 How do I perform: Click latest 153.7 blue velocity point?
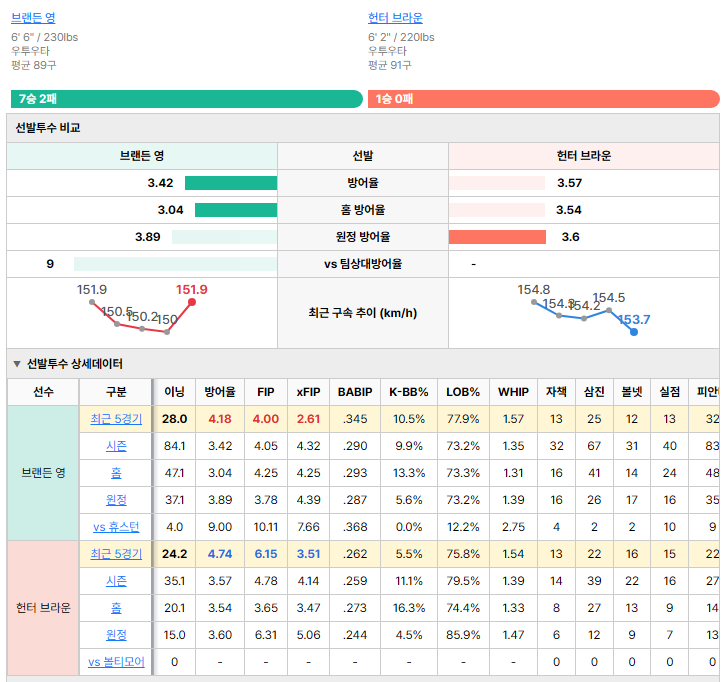click(x=634, y=332)
